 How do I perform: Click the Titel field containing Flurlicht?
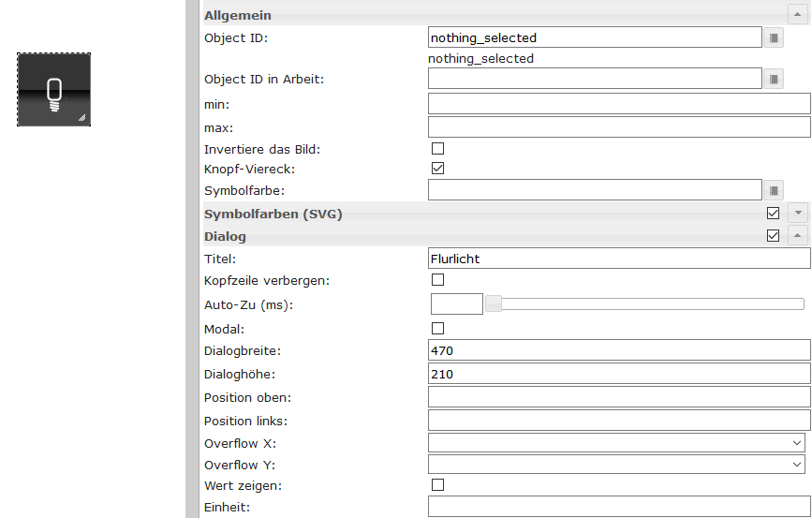click(618, 259)
